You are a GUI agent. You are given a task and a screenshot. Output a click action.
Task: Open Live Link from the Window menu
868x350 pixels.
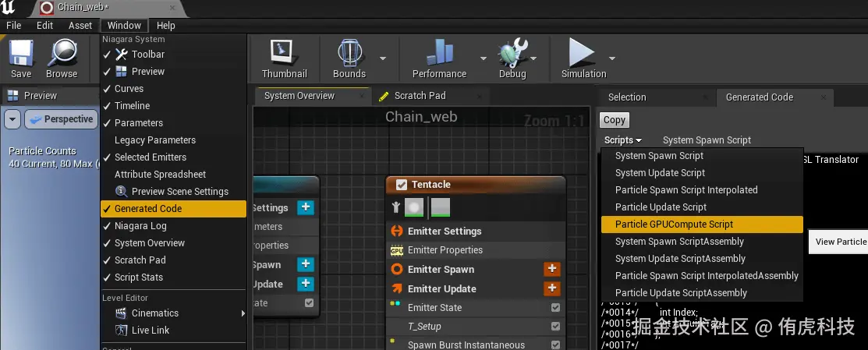click(151, 330)
